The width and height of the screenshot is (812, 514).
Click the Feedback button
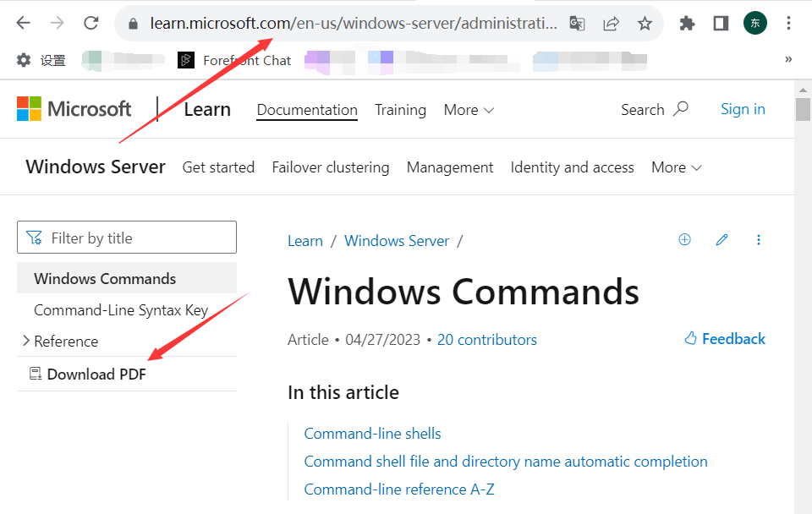[725, 339]
